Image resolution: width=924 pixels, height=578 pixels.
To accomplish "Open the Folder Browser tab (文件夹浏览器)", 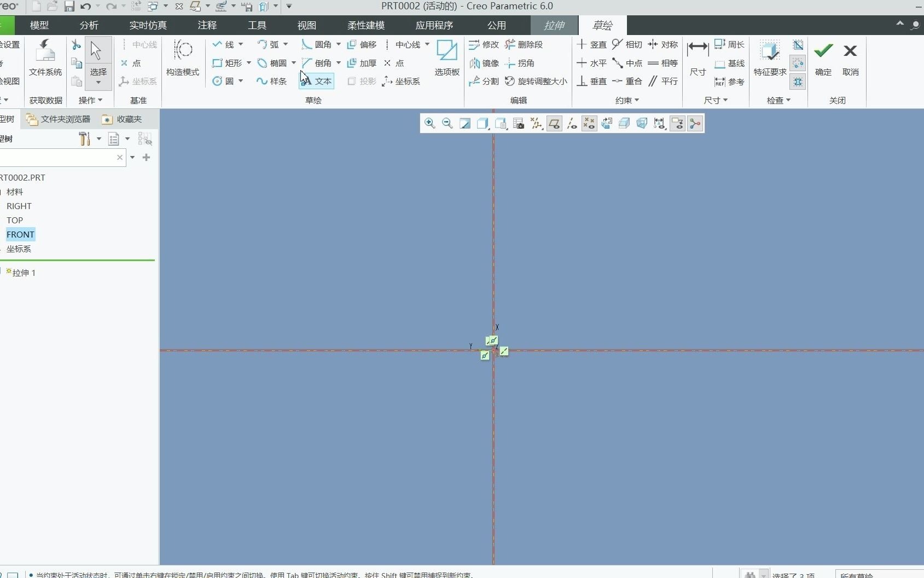I will pos(58,119).
